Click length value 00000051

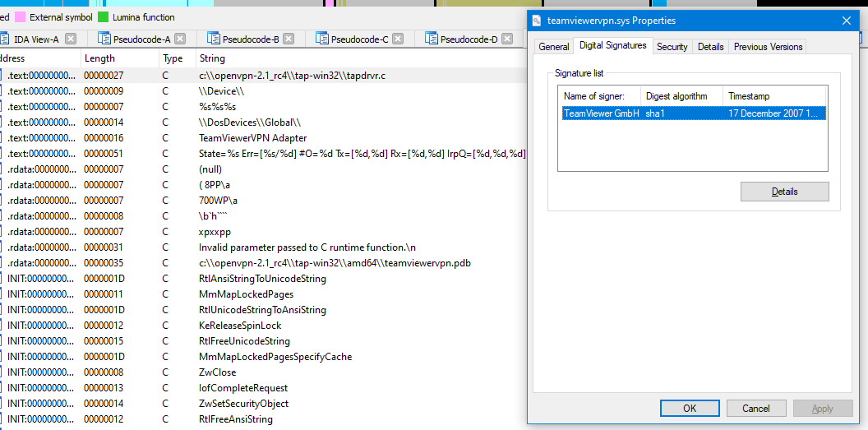pyautogui.click(x=104, y=153)
